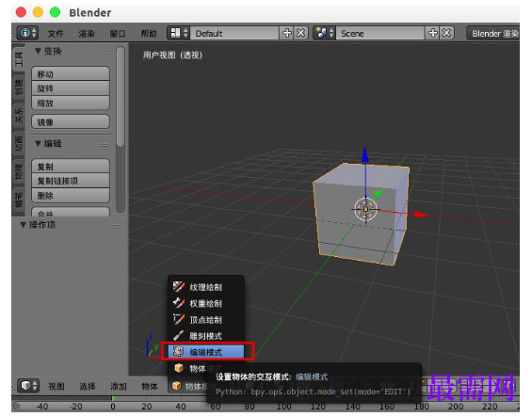Click frame 20 on the timeline
This screenshot has width=532, height=417.
point(147,407)
